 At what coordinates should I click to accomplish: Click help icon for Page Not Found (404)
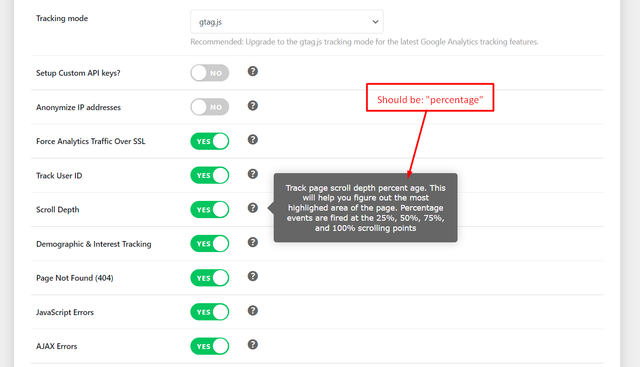click(x=253, y=276)
